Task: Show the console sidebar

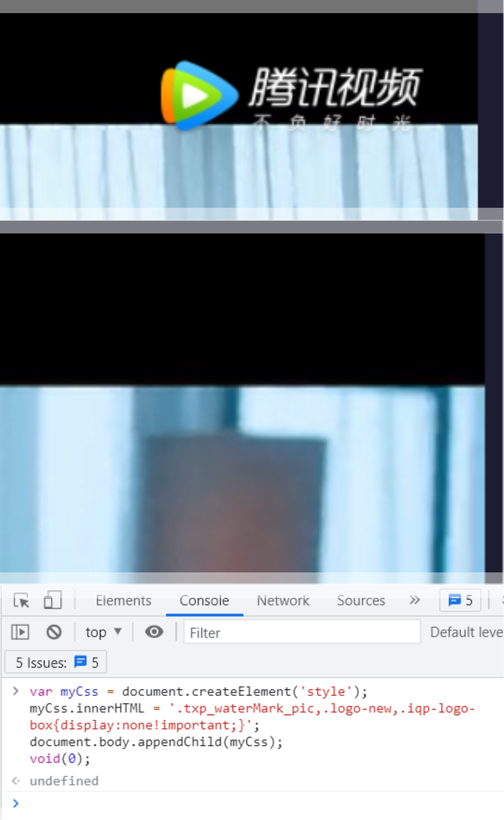Action: [x=20, y=632]
